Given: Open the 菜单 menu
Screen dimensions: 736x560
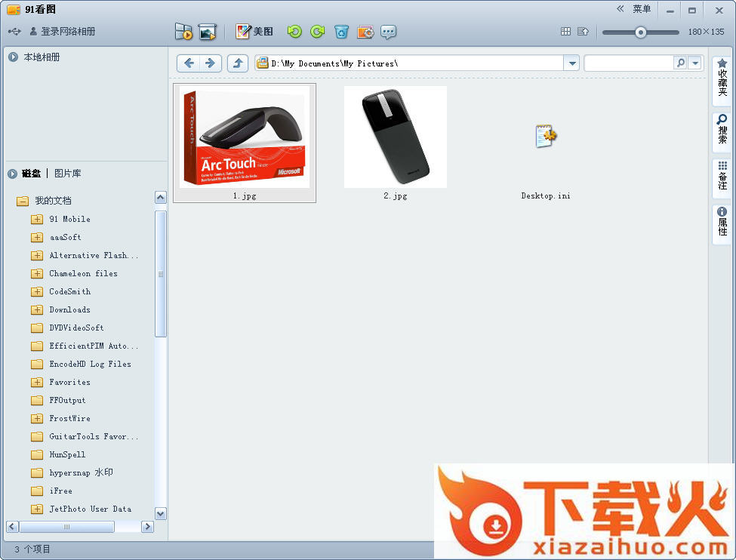Looking at the screenshot, I should click(x=641, y=9).
